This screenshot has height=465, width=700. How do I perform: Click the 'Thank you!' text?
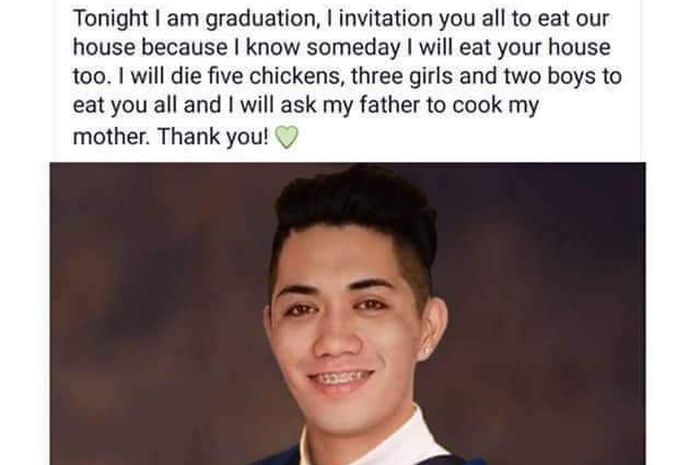(213, 137)
